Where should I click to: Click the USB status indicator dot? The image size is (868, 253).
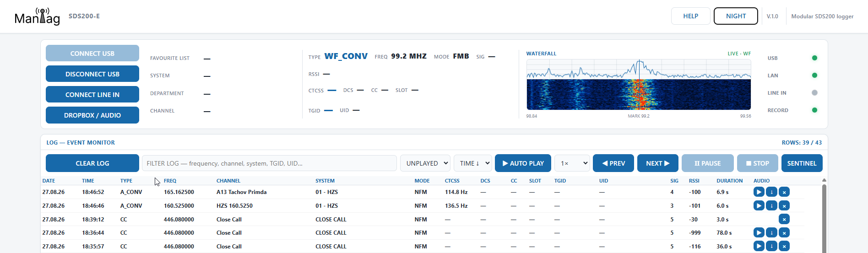(x=814, y=58)
